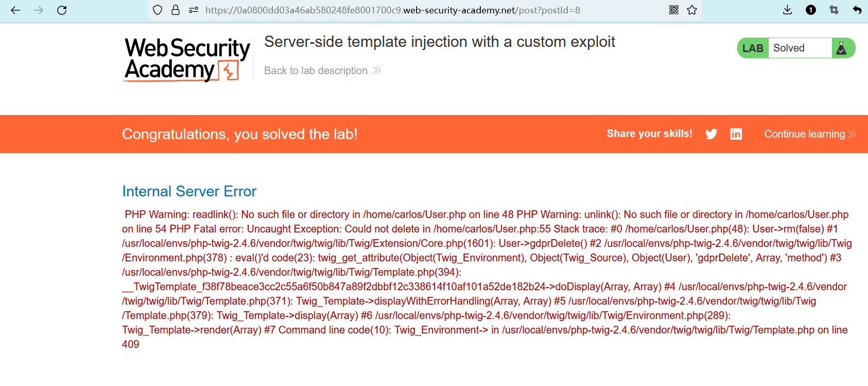Screen dimensions: 868x386
Task: Open the tracking protection shield icon
Action: point(158,10)
